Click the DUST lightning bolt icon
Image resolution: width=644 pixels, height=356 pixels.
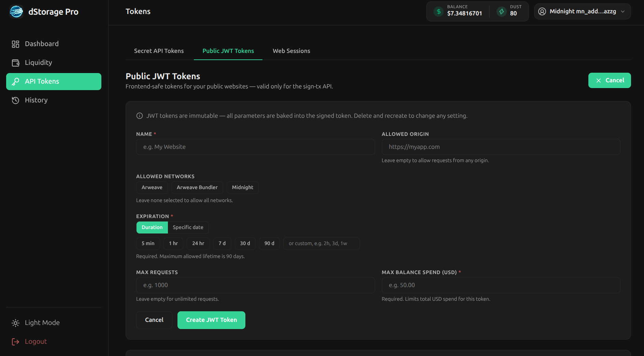pos(501,12)
